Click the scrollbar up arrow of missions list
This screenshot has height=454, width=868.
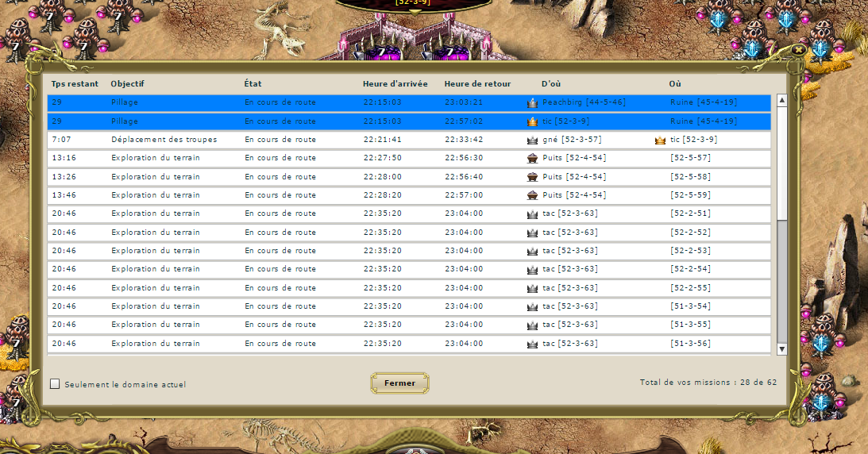point(782,100)
